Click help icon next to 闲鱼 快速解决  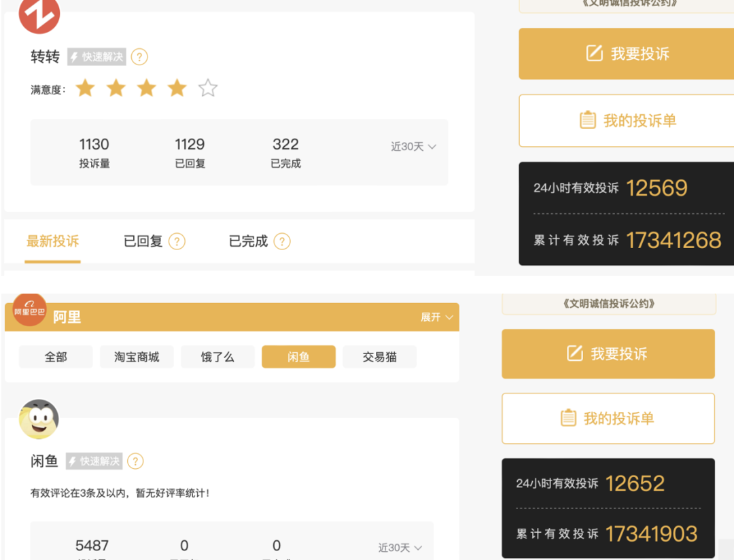click(136, 461)
